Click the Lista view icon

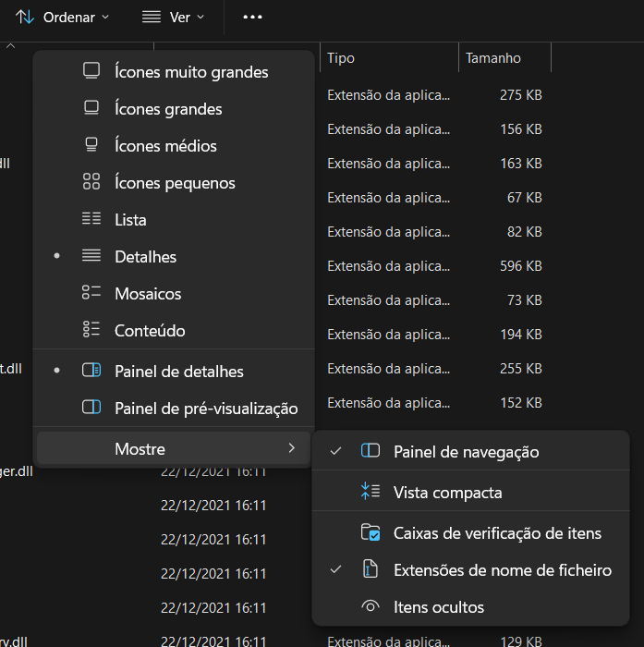(x=91, y=219)
